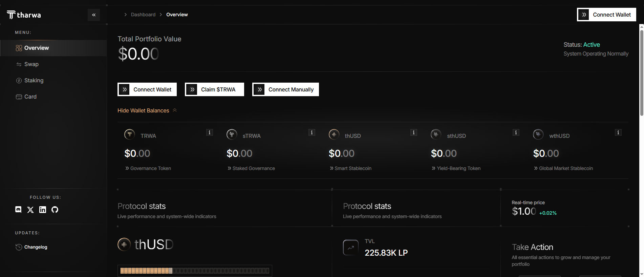Click Dashboard in the breadcrumb
644x277 pixels.
tap(143, 15)
